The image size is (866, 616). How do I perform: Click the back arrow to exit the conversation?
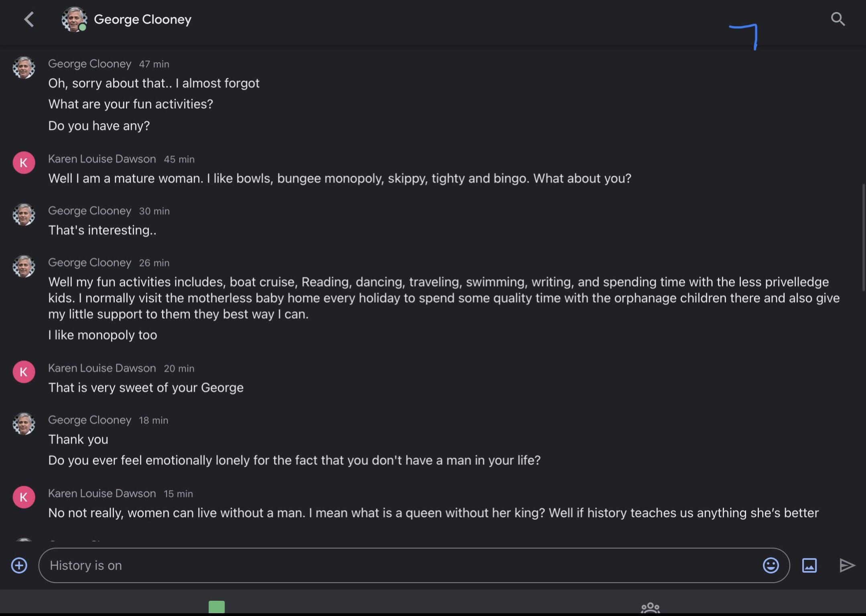click(28, 20)
